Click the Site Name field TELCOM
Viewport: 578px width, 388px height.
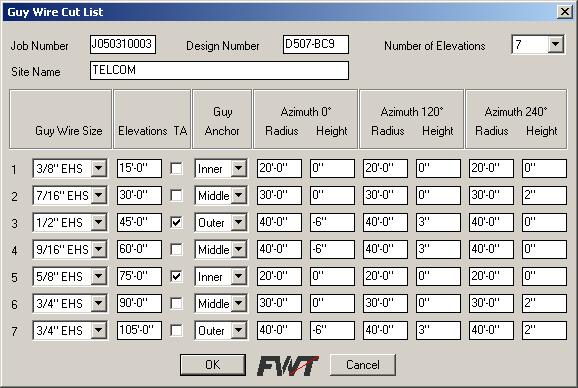219,70
